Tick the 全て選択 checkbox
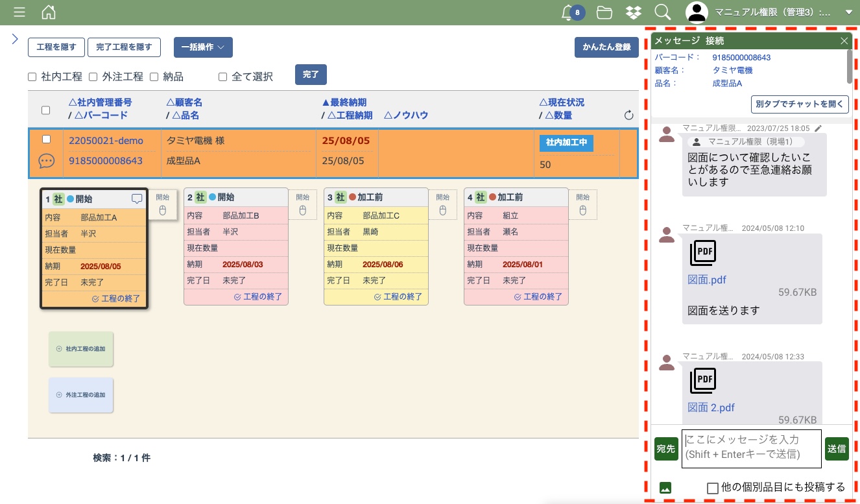Screen dimensions: 860x504 click(x=222, y=77)
